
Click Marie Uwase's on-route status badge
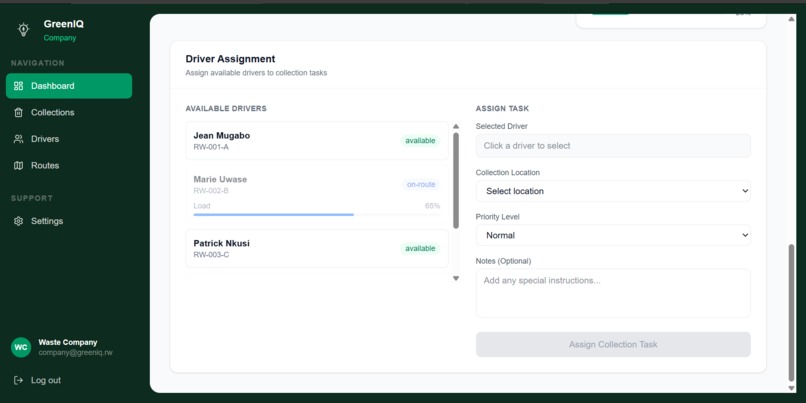pyautogui.click(x=421, y=185)
